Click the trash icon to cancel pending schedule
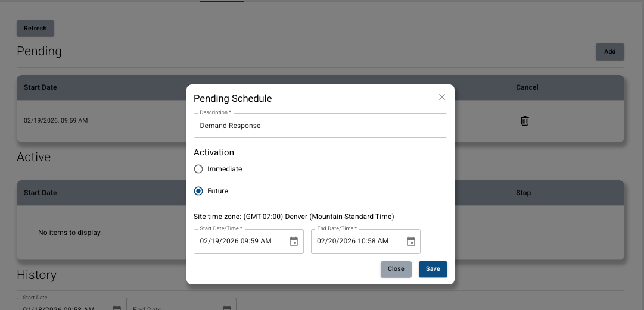 [x=525, y=121]
